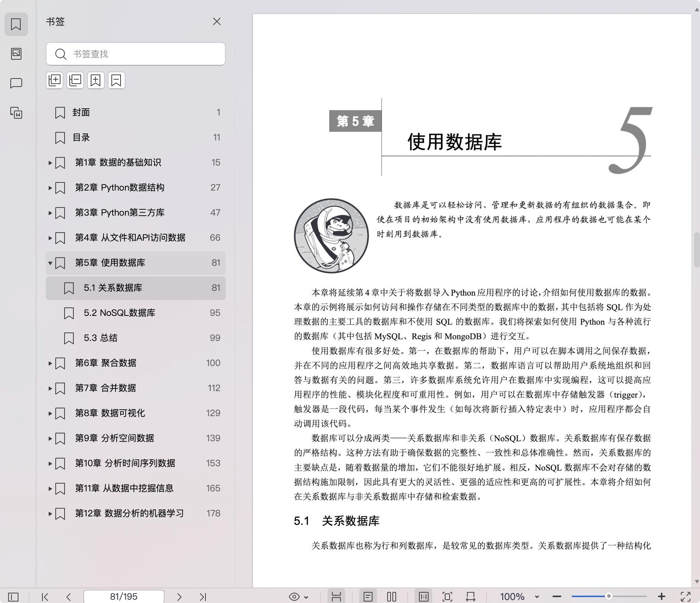Toggle the sidebar with the bottom-left panel icon
Screen dimensions: 700x603
coord(13,597)
